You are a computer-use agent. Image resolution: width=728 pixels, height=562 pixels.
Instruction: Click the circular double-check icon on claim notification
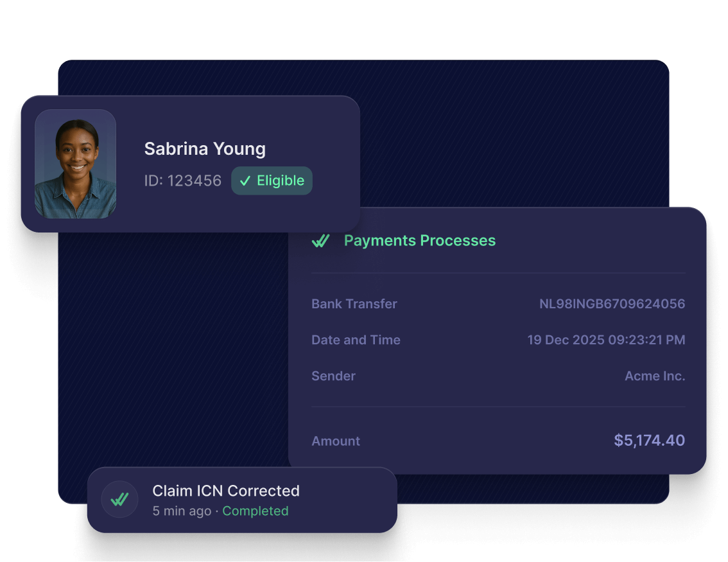point(120,499)
